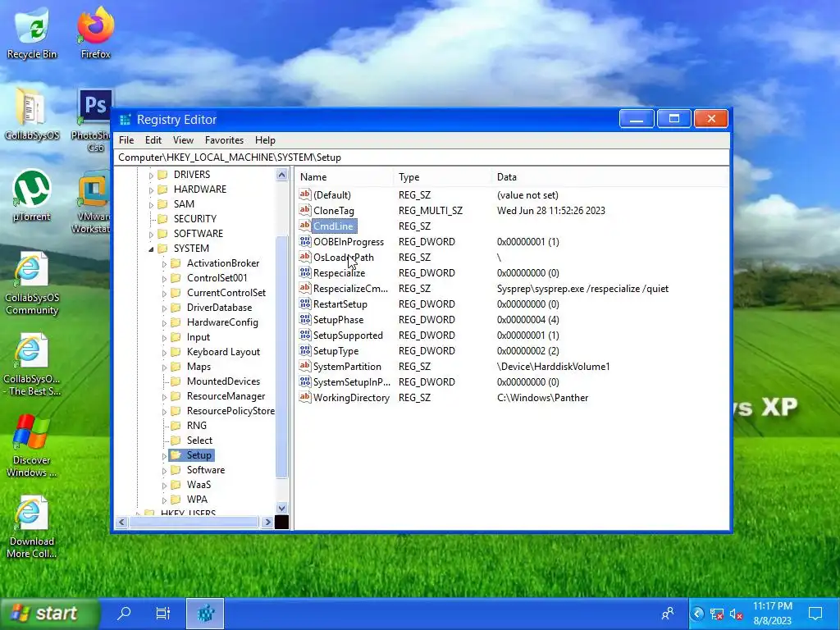Select the SECURITY key
Image resolution: width=840 pixels, height=630 pixels.
(x=195, y=218)
